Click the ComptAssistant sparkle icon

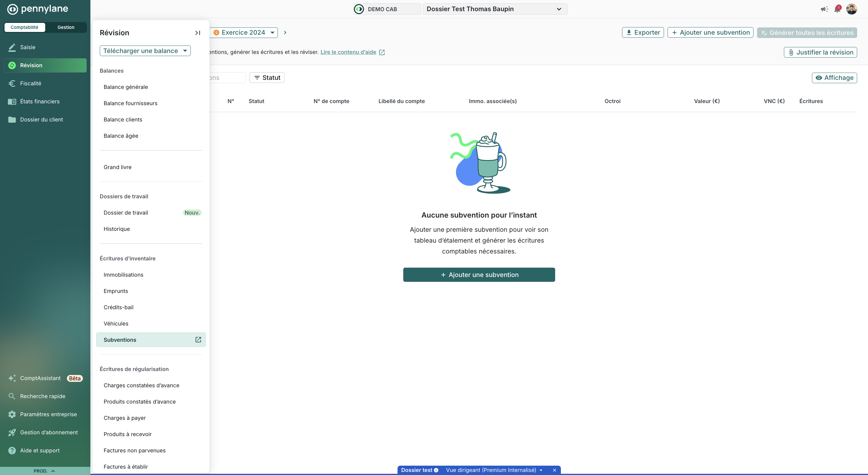pyautogui.click(x=12, y=378)
